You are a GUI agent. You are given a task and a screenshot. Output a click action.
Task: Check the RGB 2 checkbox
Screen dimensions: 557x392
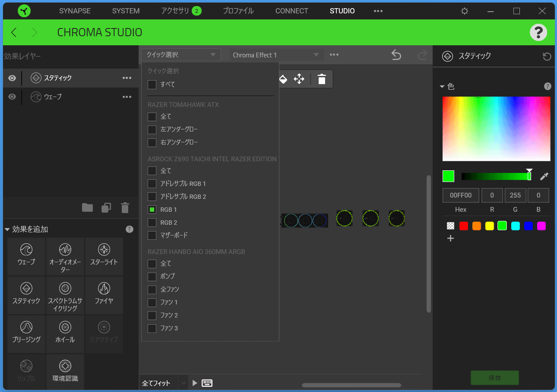[152, 223]
